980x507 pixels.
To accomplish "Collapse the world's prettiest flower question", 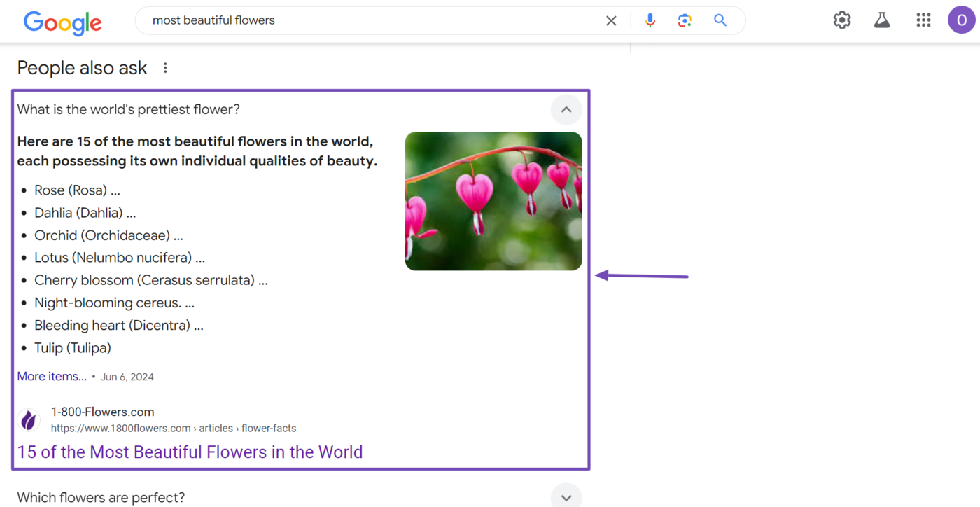I will [x=566, y=110].
